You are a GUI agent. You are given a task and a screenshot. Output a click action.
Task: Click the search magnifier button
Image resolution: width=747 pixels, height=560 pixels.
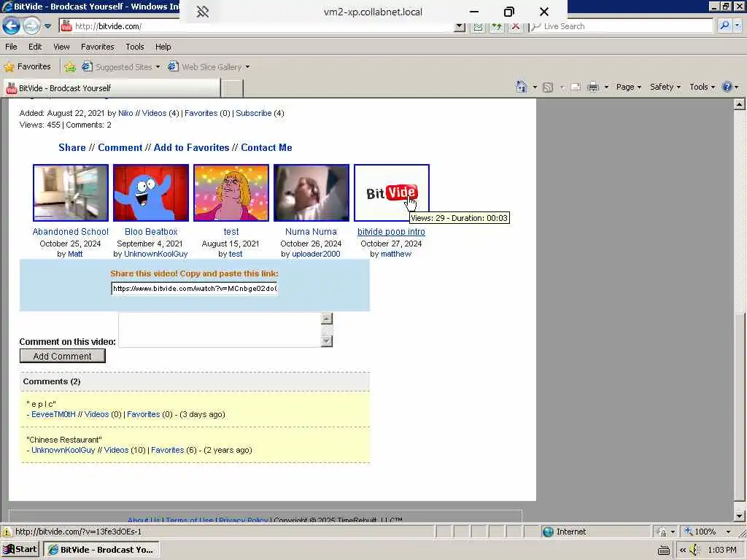point(724,26)
